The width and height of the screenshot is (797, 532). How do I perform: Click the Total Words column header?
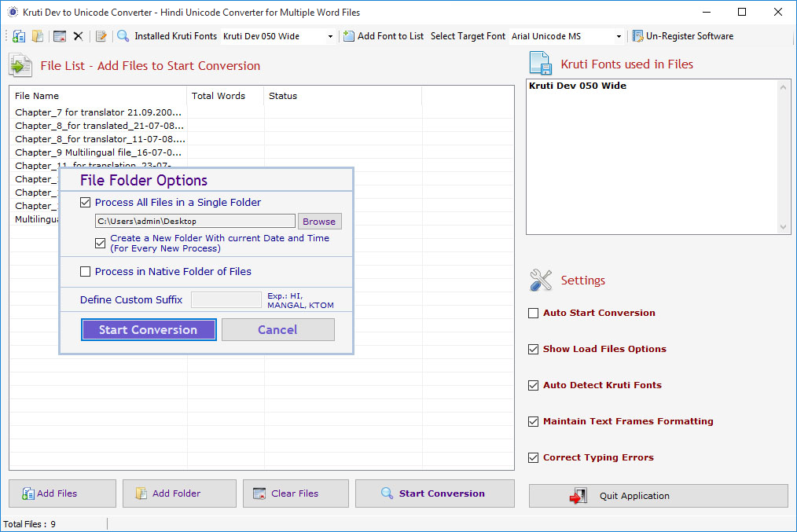tap(225, 96)
